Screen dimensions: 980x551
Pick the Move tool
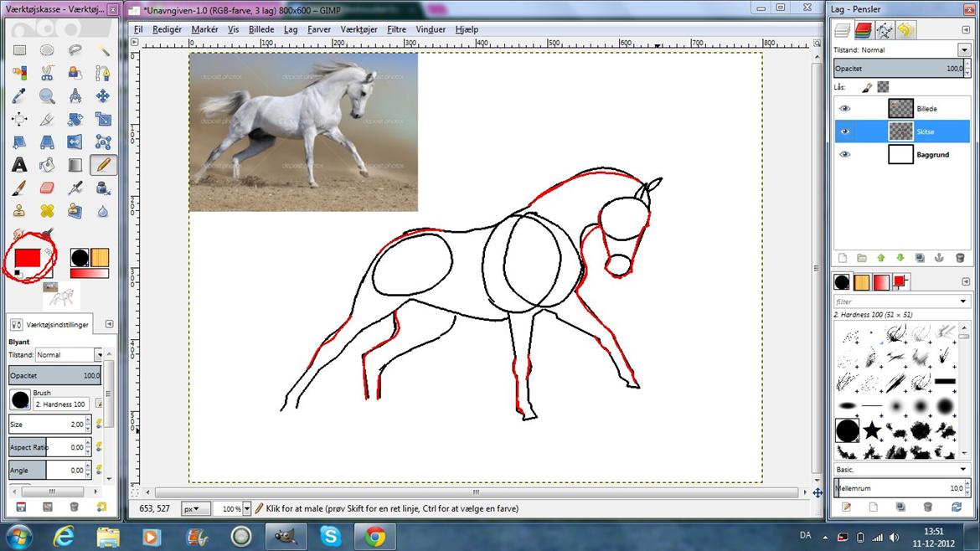pos(103,96)
